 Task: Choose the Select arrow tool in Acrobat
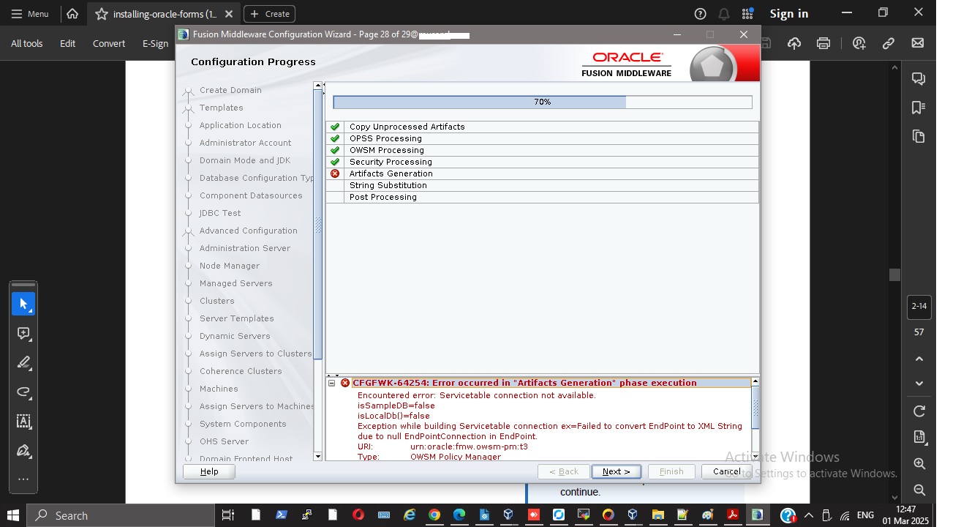point(23,304)
